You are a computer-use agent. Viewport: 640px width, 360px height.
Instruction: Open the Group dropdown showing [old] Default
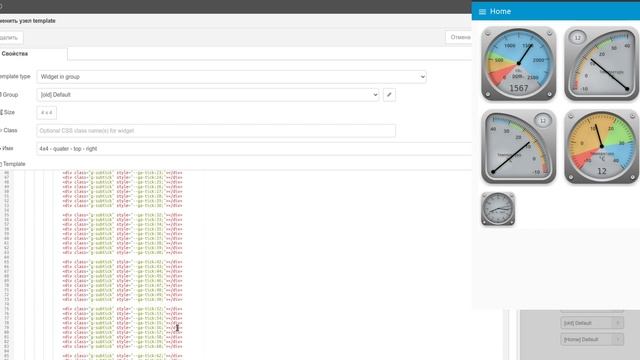[x=208, y=95]
